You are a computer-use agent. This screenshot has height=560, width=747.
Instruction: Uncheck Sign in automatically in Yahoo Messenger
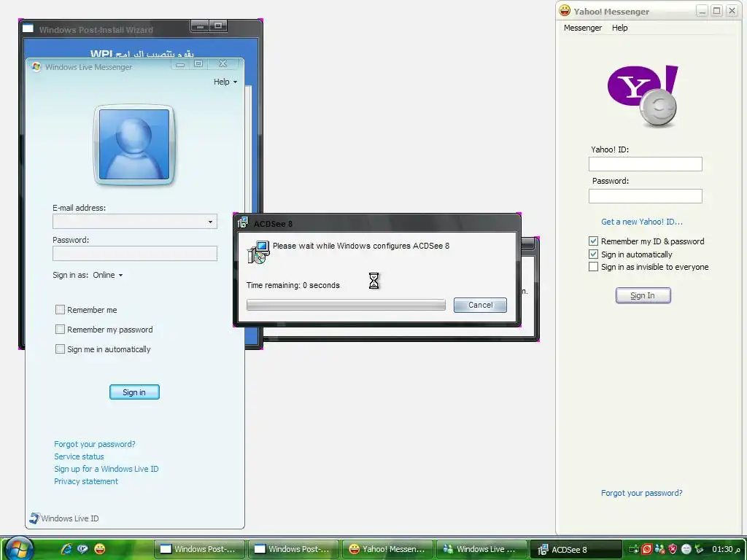tap(593, 254)
